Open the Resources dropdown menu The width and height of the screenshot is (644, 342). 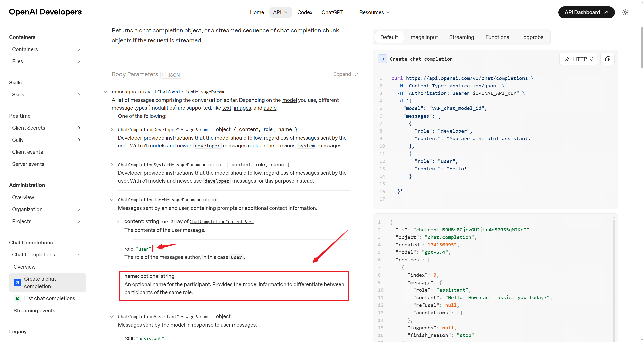(x=374, y=12)
